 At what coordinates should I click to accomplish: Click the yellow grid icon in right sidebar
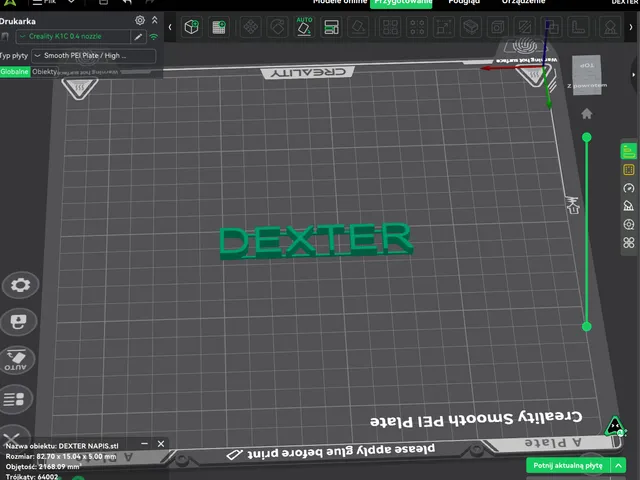629,169
